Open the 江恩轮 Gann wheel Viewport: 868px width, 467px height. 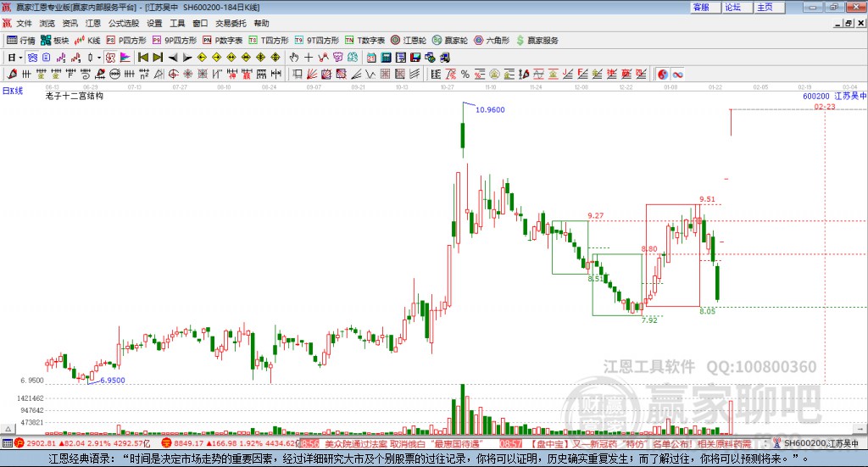409,41
